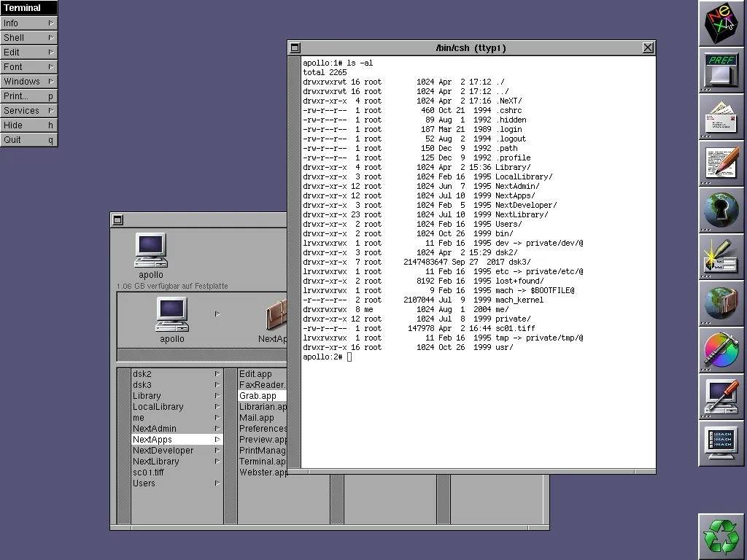
Task: Open the globe with keyhole dock icon
Action: click(721, 210)
